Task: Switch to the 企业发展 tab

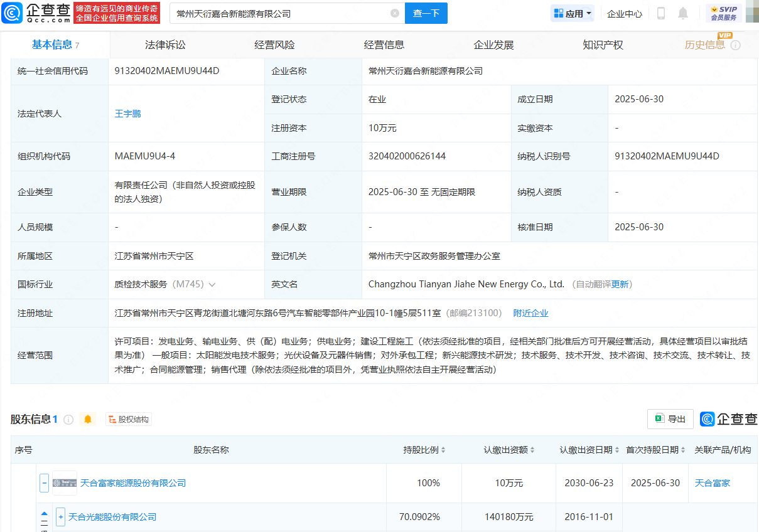Action: (x=493, y=45)
